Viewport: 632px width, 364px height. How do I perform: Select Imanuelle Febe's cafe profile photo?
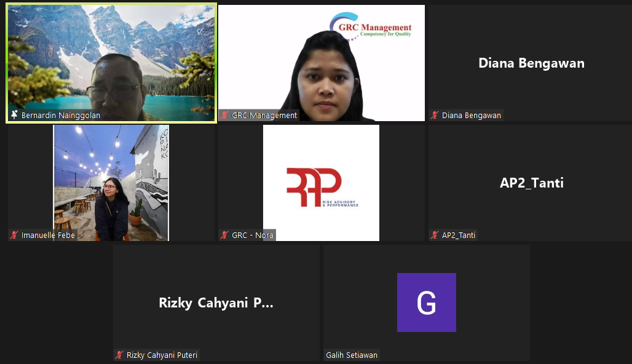(x=111, y=183)
